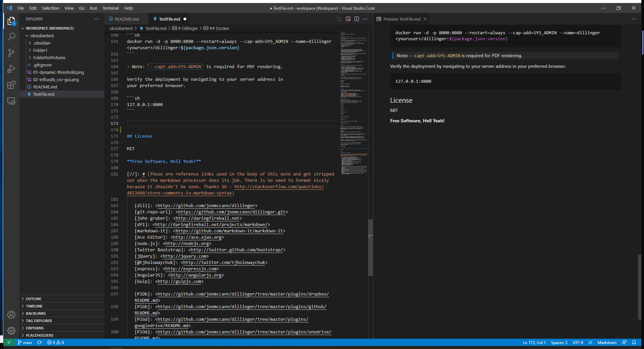Select TestFile.md in the explorer tree
The width and height of the screenshot is (644, 349).
point(62,94)
